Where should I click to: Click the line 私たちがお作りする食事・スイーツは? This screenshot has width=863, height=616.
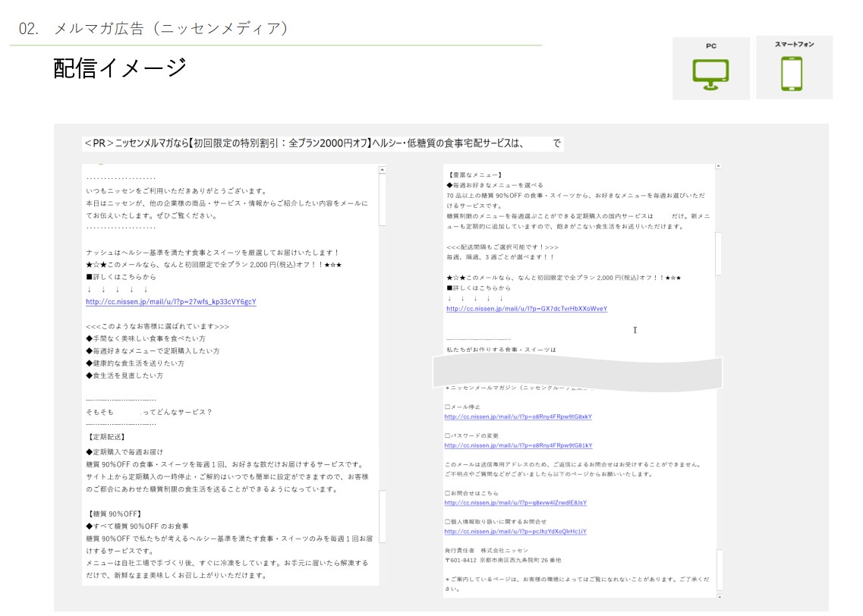tap(502, 349)
